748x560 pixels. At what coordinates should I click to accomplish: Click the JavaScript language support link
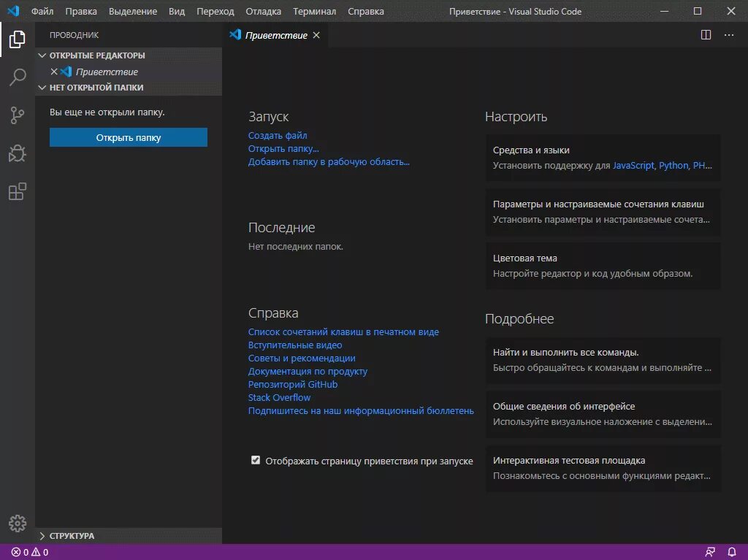coord(633,166)
